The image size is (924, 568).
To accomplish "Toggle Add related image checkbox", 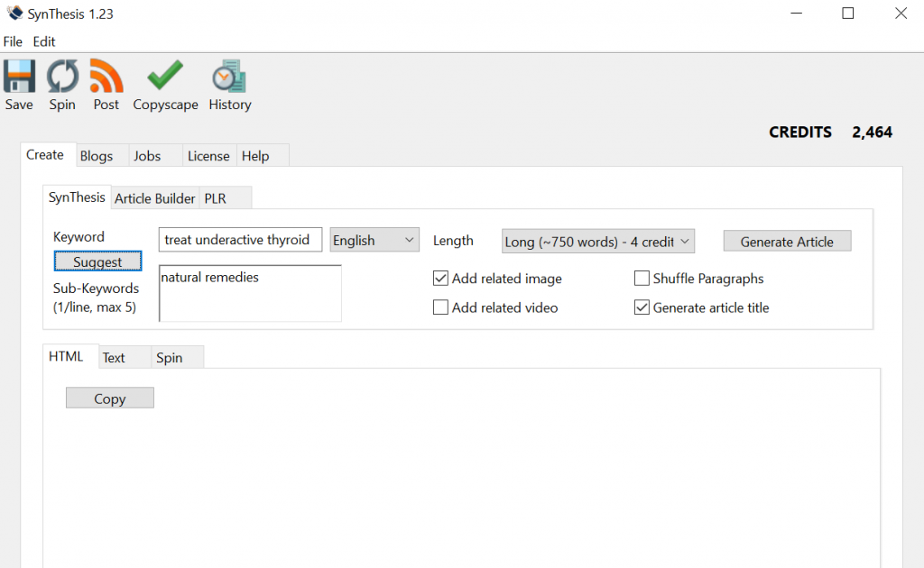I will pyautogui.click(x=440, y=279).
